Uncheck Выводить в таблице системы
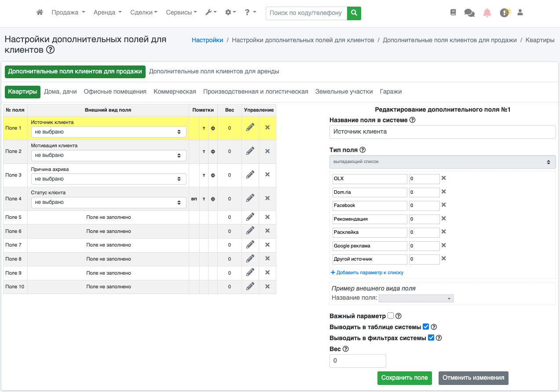The width and height of the screenshot is (560, 392). coord(426,327)
